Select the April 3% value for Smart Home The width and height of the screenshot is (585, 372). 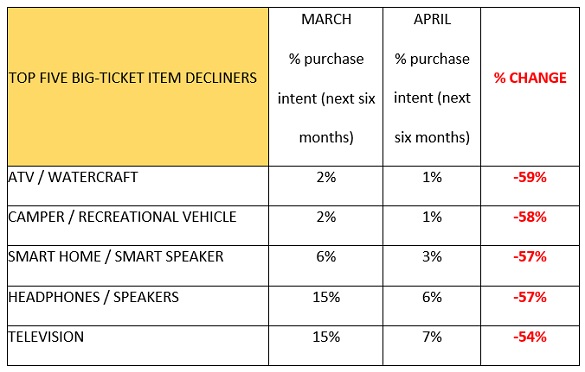point(432,257)
